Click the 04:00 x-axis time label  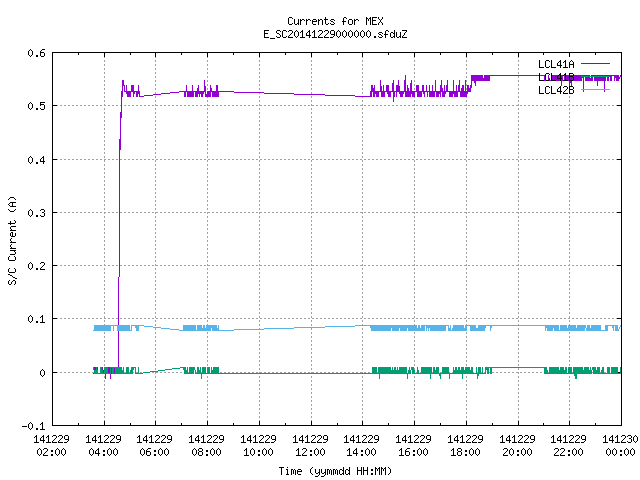click(103, 452)
